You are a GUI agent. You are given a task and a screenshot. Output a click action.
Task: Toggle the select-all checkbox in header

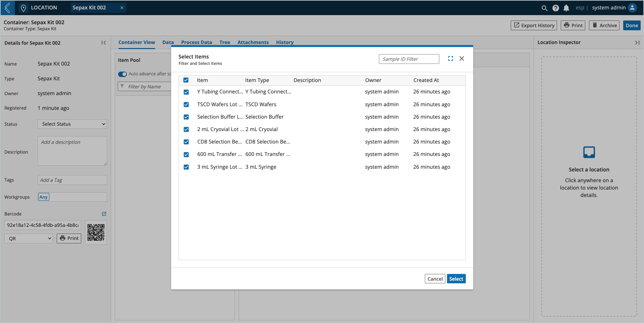[x=186, y=80]
